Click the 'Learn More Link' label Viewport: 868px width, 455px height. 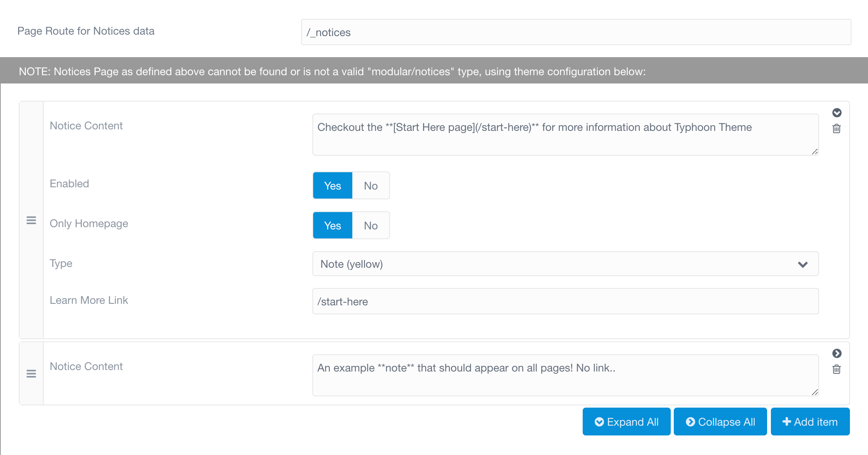[89, 300]
